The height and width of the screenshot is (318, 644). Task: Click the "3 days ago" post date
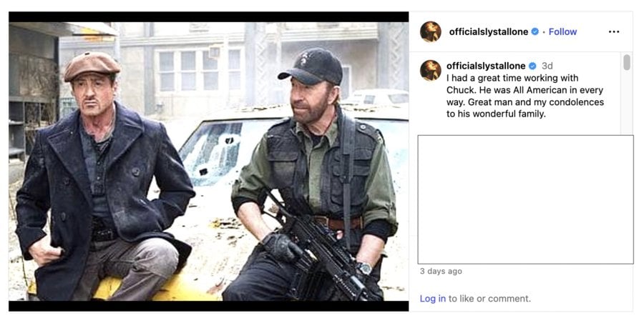coord(441,272)
